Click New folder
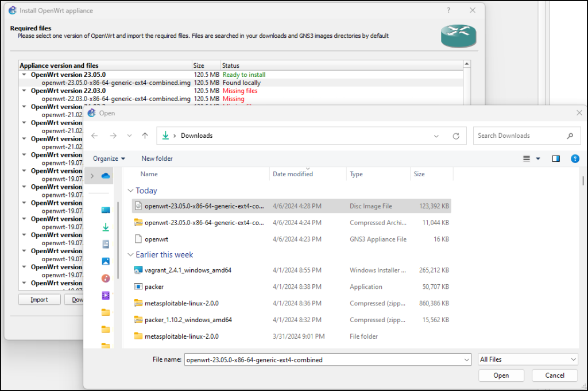Viewport: 588px width, 391px height. pos(157,158)
